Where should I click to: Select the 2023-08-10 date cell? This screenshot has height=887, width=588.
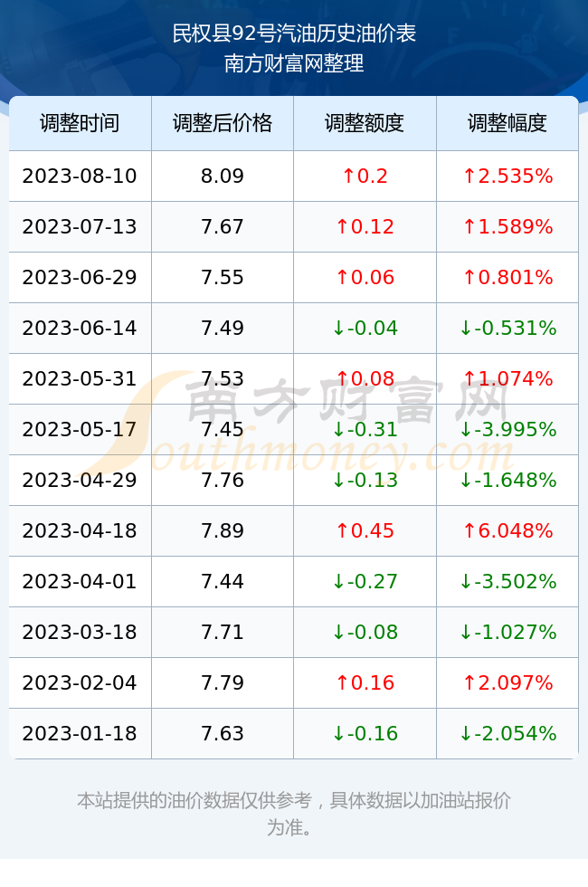click(x=80, y=176)
